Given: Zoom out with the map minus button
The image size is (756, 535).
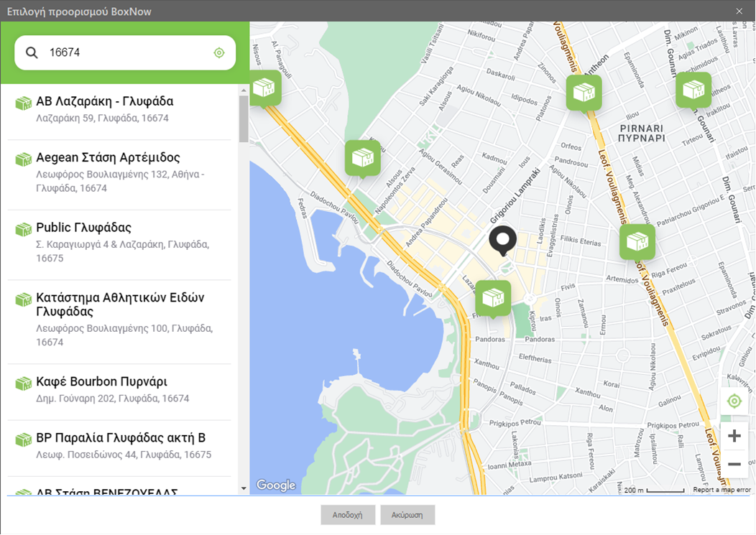Looking at the screenshot, I should pyautogui.click(x=734, y=464).
